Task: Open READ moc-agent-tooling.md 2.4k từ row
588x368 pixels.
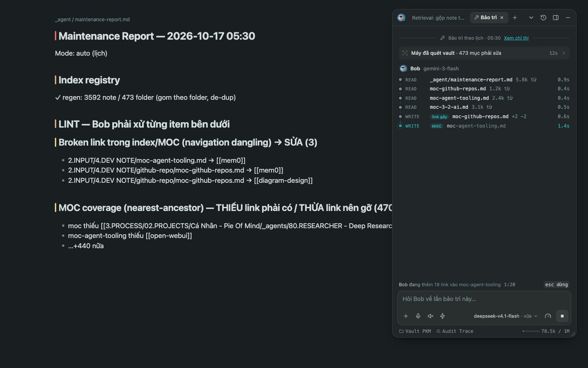Action: (484, 98)
